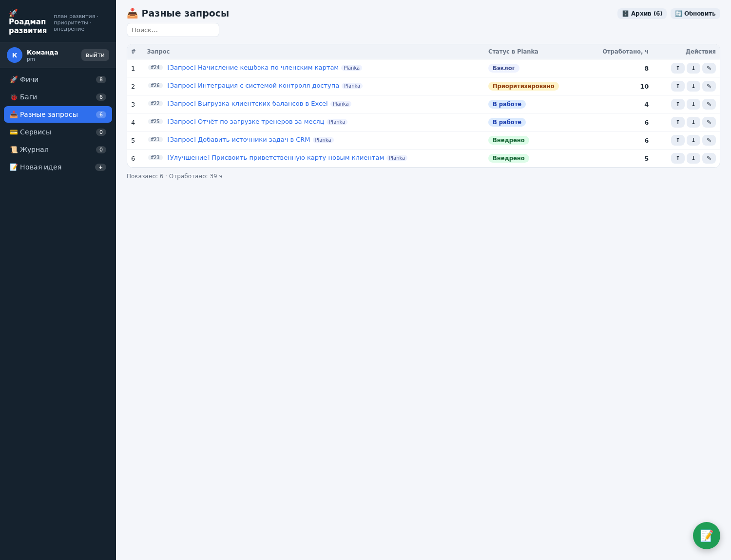Move request #26 down with arrow
731x560 pixels.
click(x=693, y=86)
